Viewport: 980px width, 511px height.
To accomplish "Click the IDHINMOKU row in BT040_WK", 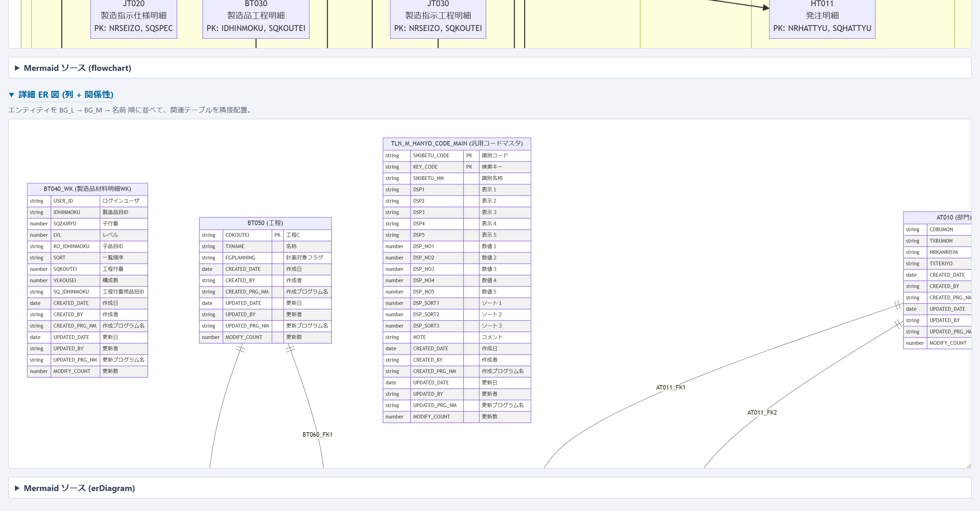I will 87,212.
